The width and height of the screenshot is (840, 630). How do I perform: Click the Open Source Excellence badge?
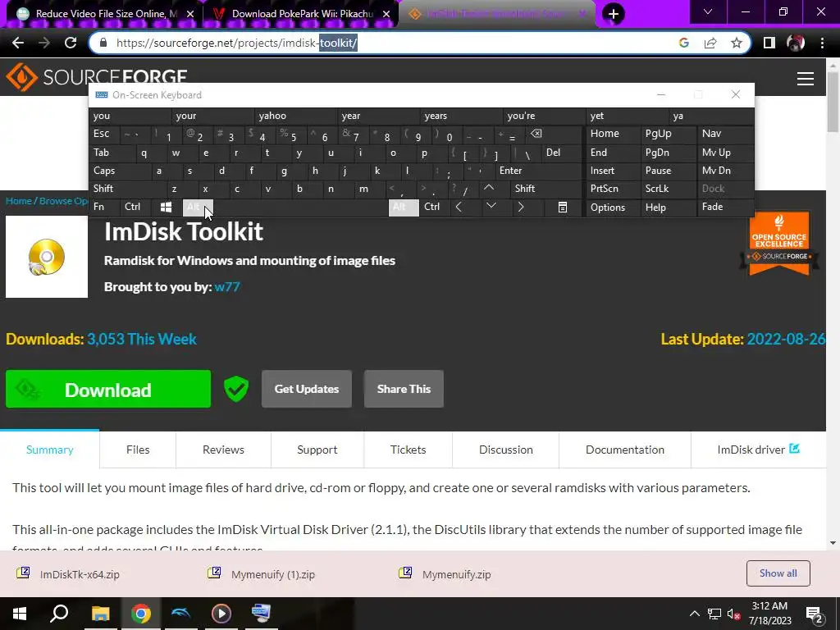click(x=779, y=244)
